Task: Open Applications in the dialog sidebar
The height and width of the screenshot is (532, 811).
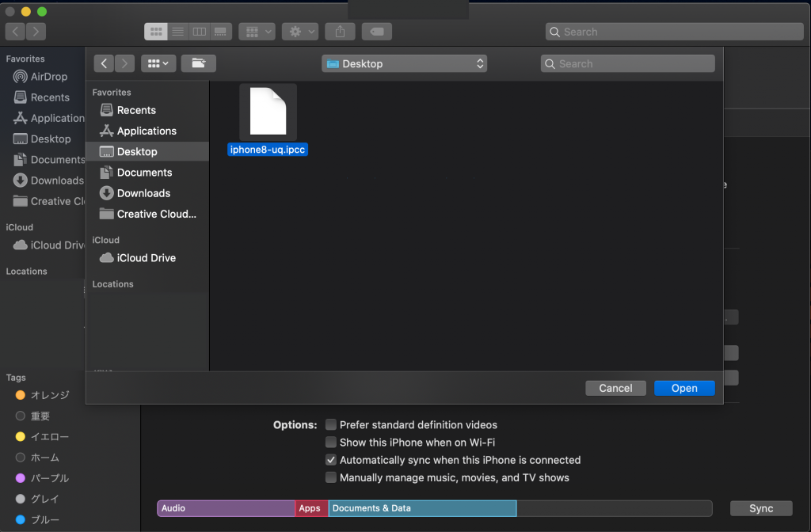Action: tap(147, 131)
